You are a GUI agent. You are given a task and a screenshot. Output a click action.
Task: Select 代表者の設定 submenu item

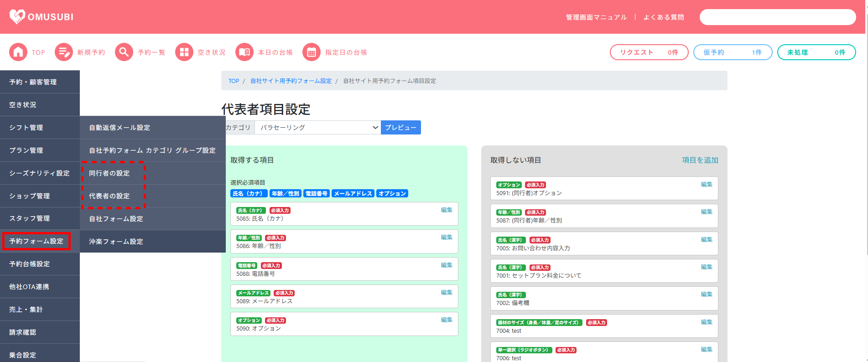tap(109, 196)
